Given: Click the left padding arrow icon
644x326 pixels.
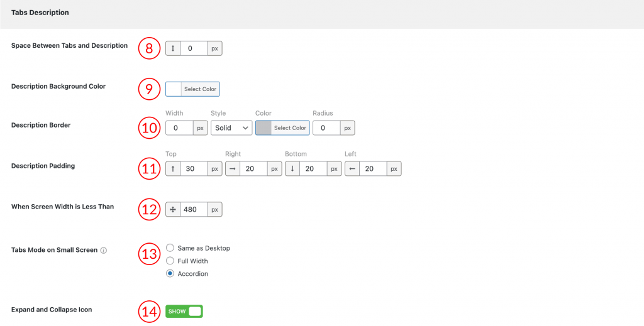Looking at the screenshot, I should (352, 169).
